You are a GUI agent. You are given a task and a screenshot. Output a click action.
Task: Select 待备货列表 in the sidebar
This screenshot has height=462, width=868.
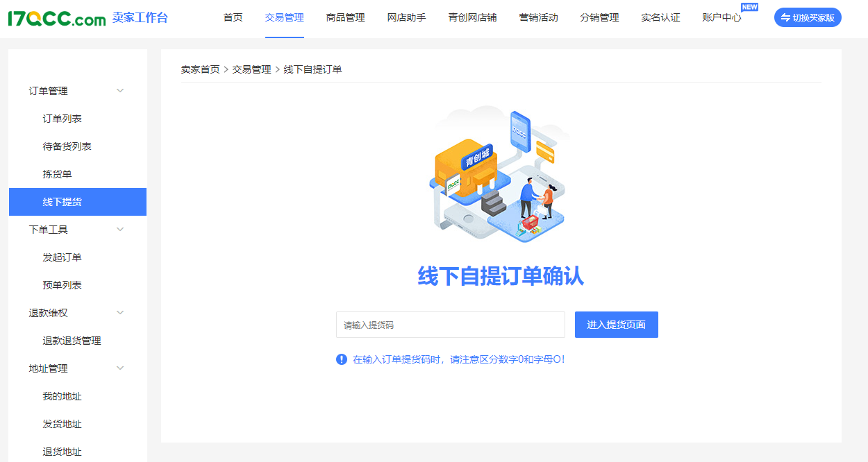67,146
